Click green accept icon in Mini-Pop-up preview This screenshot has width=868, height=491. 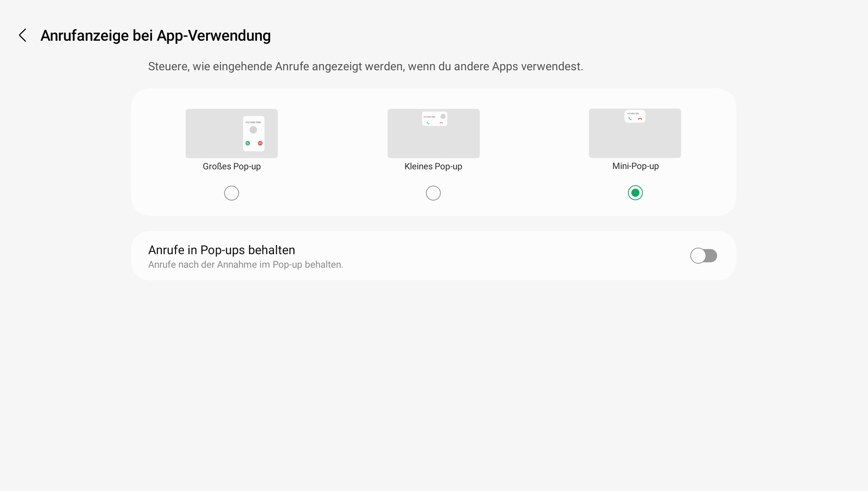pos(630,118)
